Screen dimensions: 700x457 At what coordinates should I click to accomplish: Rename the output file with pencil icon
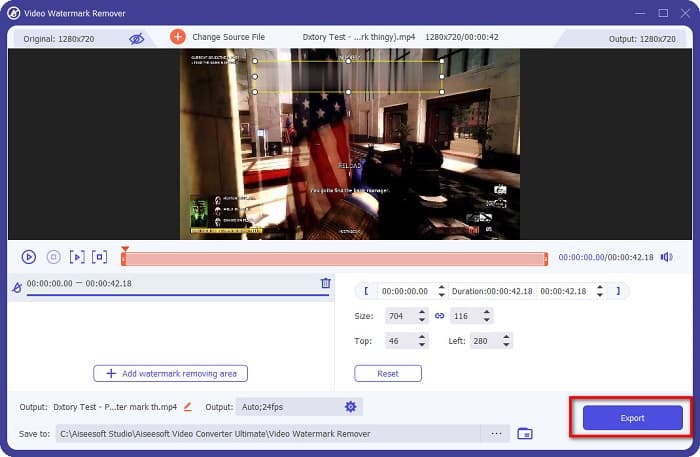point(188,407)
